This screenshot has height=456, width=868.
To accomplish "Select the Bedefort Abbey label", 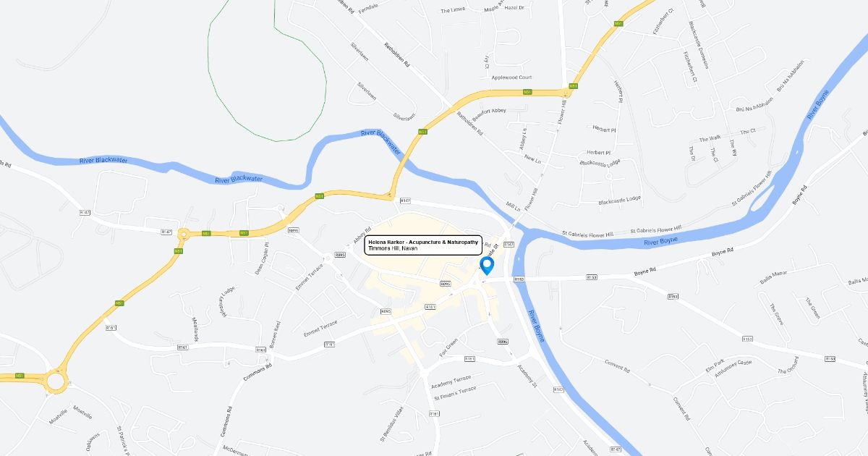I will coord(489,111).
